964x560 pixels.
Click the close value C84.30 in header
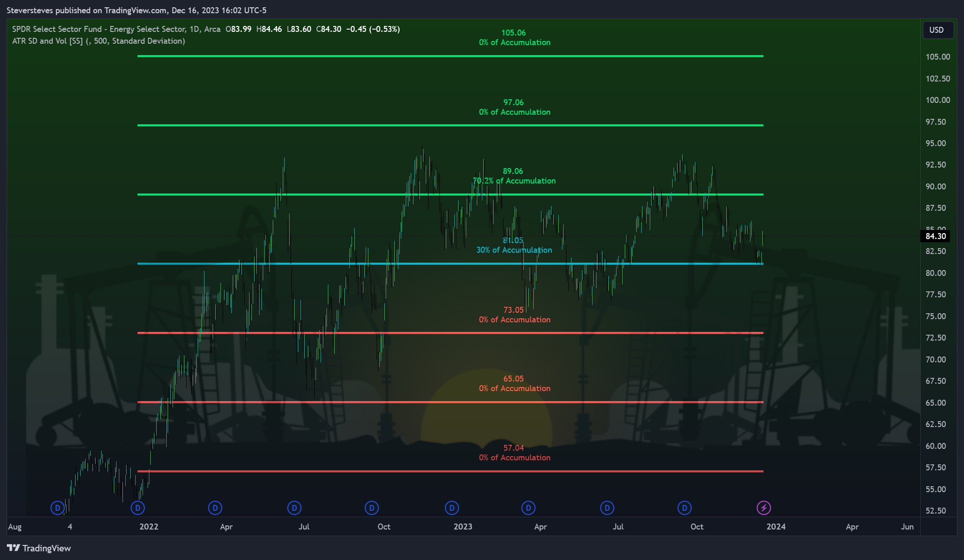click(x=329, y=29)
